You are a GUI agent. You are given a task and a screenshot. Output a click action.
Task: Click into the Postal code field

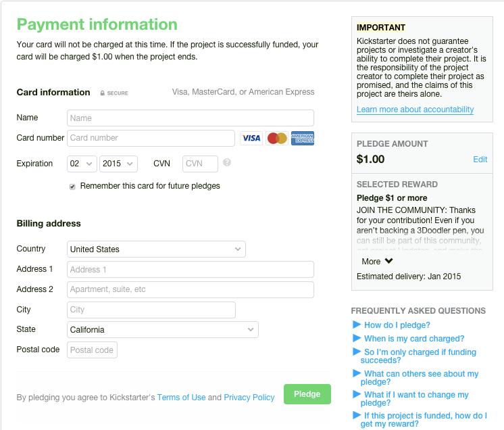coord(92,350)
